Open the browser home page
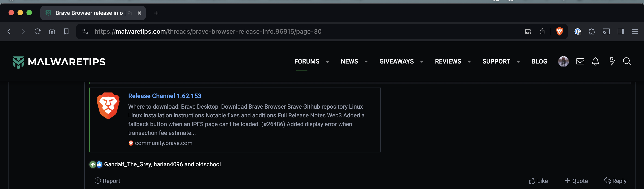This screenshot has width=644, height=189. tap(52, 32)
